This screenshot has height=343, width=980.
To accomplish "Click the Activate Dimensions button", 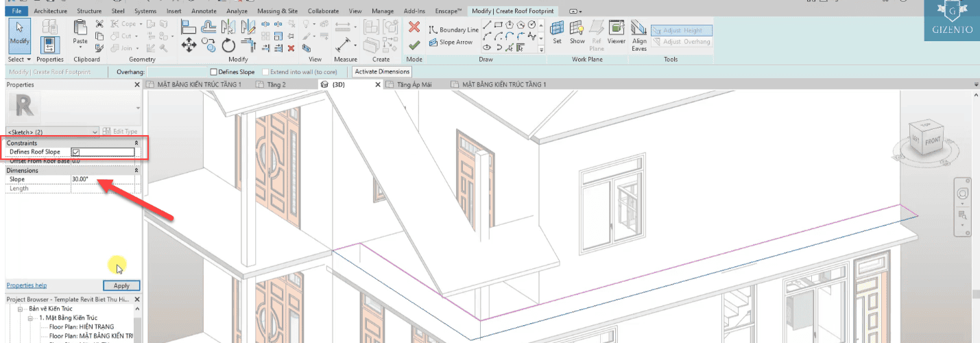I will click(382, 72).
